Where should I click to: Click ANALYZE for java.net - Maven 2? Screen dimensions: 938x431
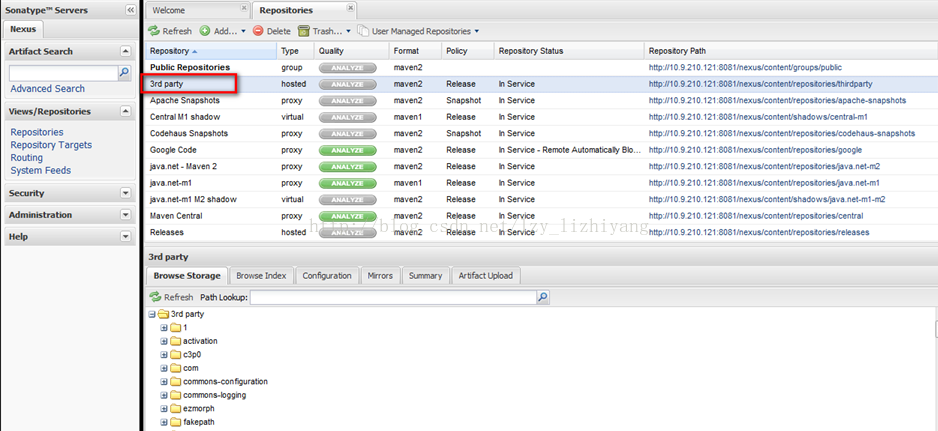348,166
